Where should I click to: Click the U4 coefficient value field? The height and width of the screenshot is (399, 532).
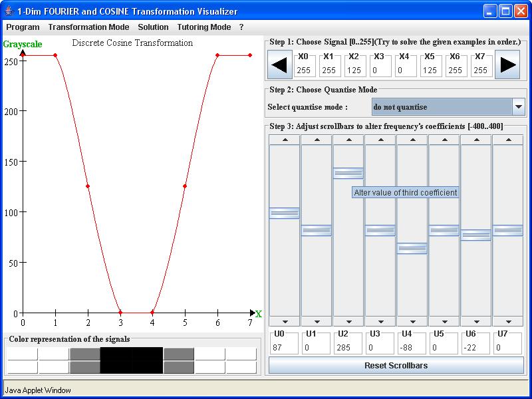pyautogui.click(x=412, y=346)
